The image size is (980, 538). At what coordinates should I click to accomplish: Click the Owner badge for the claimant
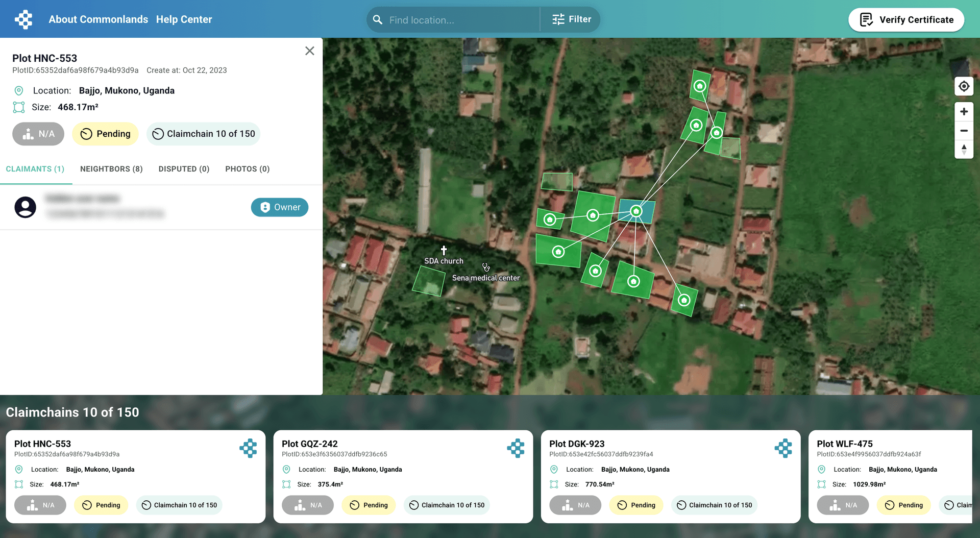coord(279,207)
